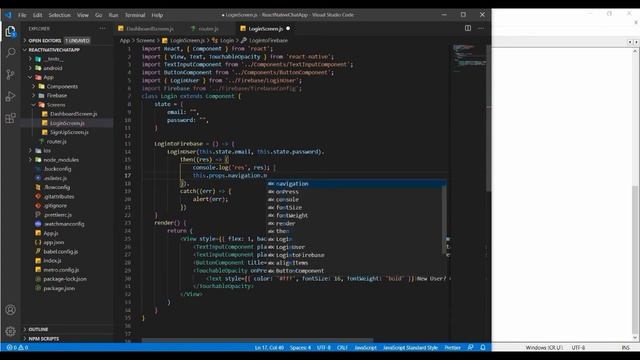Choose the 'ButtonComponent' autocomplete suggestion
The height and width of the screenshot is (360, 640).
coord(356,271)
